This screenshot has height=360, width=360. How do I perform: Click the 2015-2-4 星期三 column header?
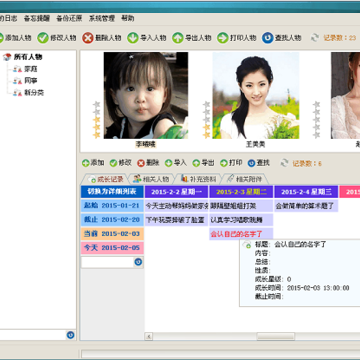(306, 192)
